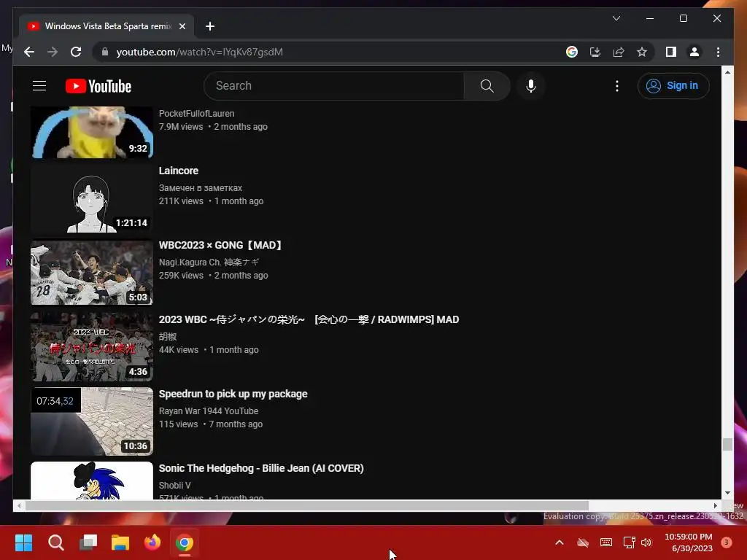Open the Speedrun video thumbnail 10:36
Screen dimensions: 747x560
coord(92,421)
